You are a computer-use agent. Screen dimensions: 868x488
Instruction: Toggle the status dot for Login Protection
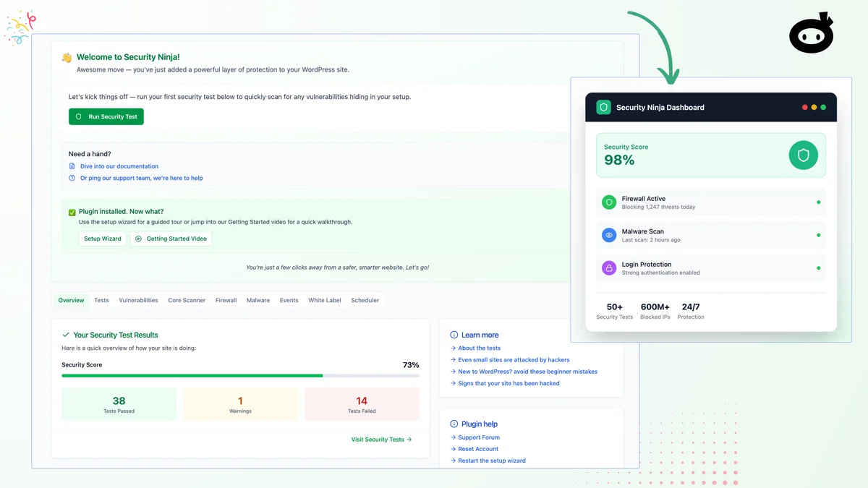[x=817, y=267]
